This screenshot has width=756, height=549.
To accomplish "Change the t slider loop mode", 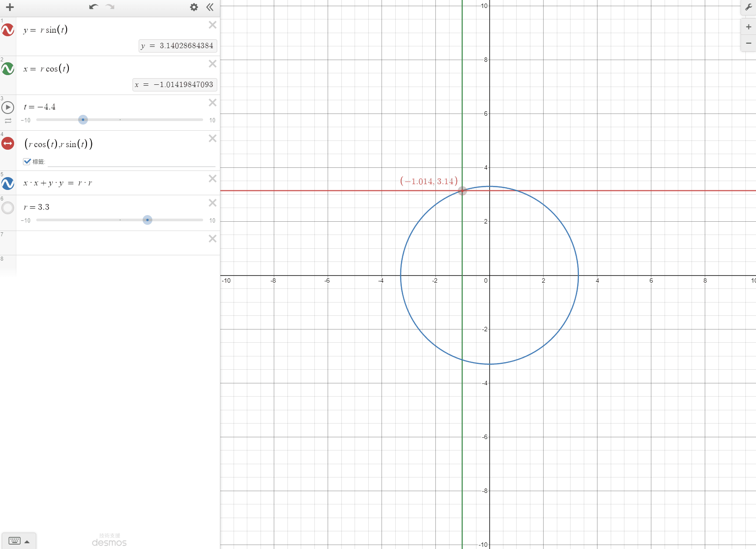I will [x=8, y=121].
